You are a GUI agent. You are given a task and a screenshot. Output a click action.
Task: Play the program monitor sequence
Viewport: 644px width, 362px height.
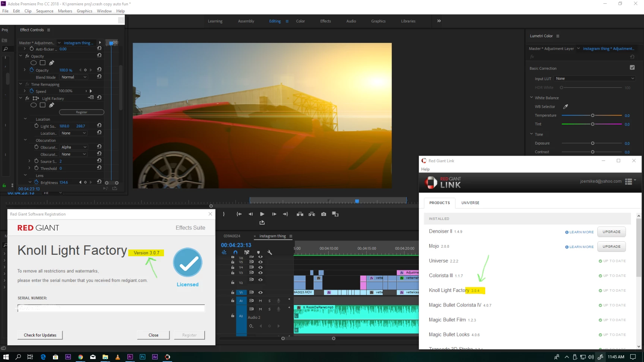pyautogui.click(x=262, y=214)
